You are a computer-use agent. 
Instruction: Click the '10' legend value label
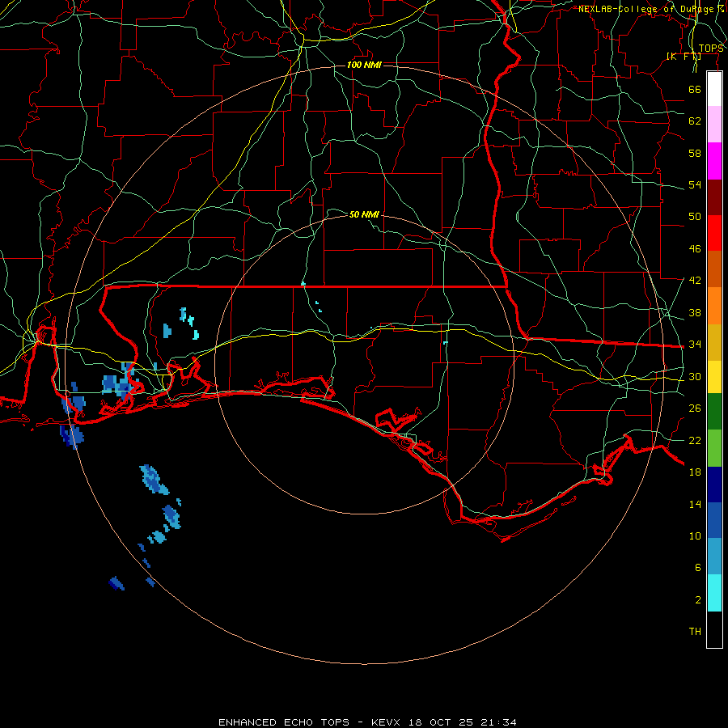695,535
